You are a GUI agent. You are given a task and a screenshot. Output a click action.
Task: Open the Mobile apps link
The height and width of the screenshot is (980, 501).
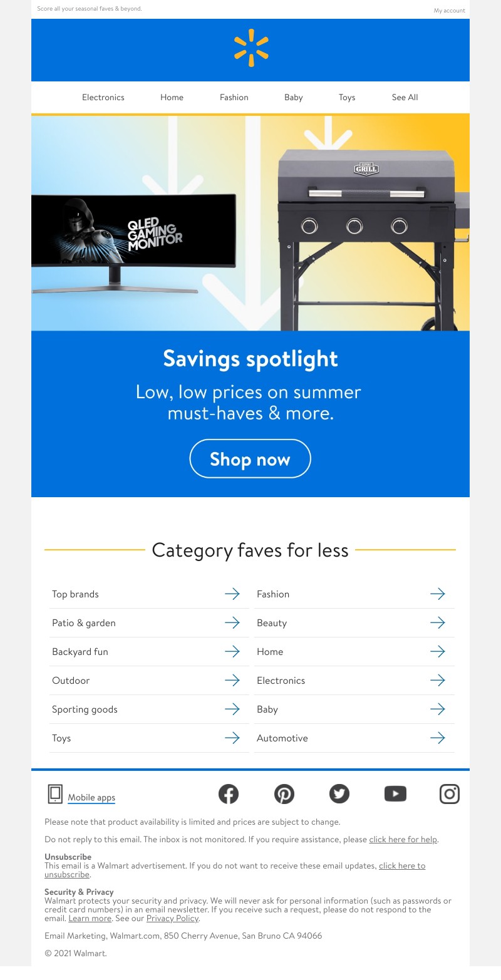pos(91,797)
